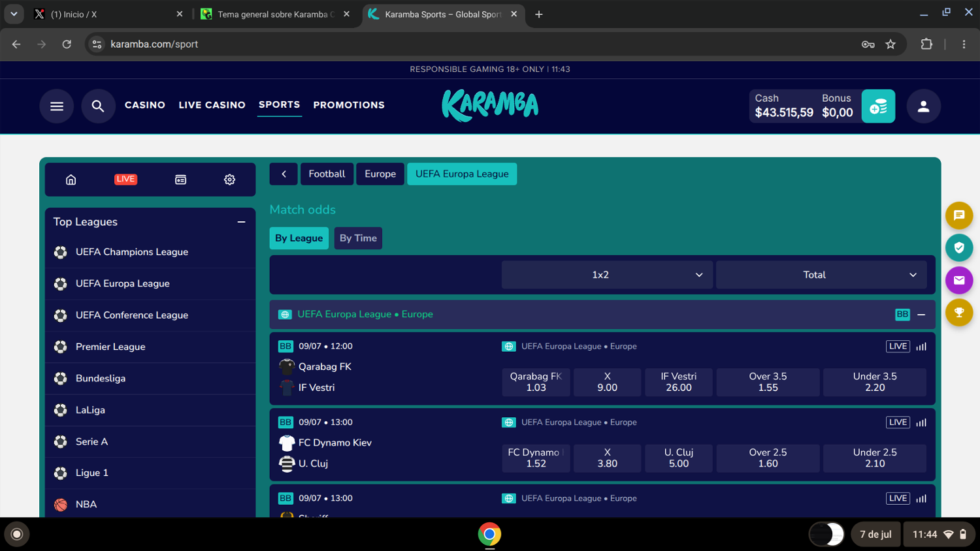This screenshot has width=980, height=551.
Task: Switch odds view to By Time
Action: coord(358,238)
